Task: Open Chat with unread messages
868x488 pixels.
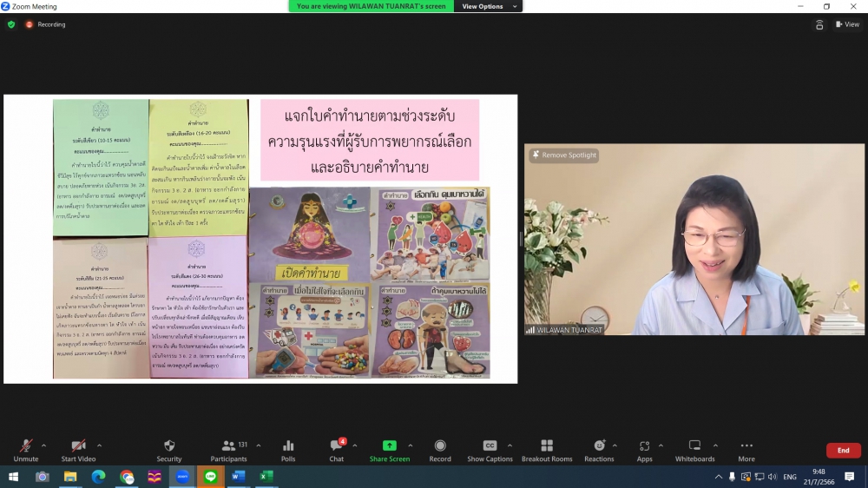Action: click(x=336, y=448)
